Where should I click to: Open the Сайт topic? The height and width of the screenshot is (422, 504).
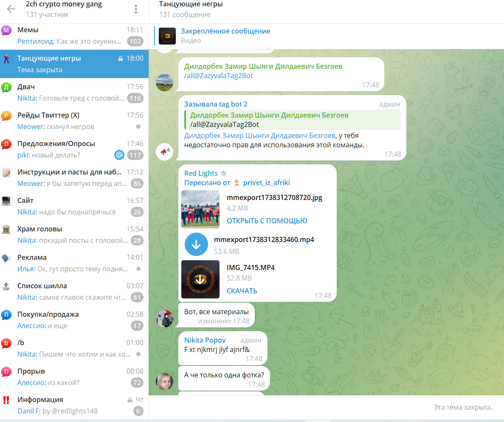[x=74, y=206]
